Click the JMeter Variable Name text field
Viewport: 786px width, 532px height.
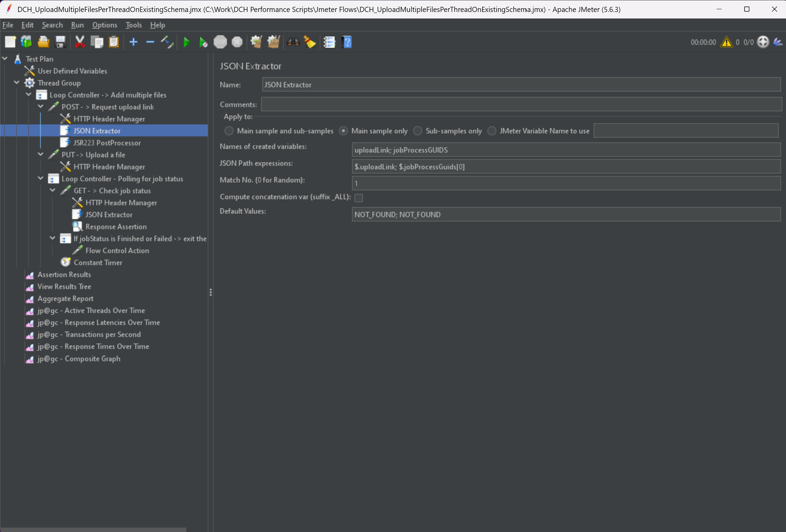click(x=686, y=131)
